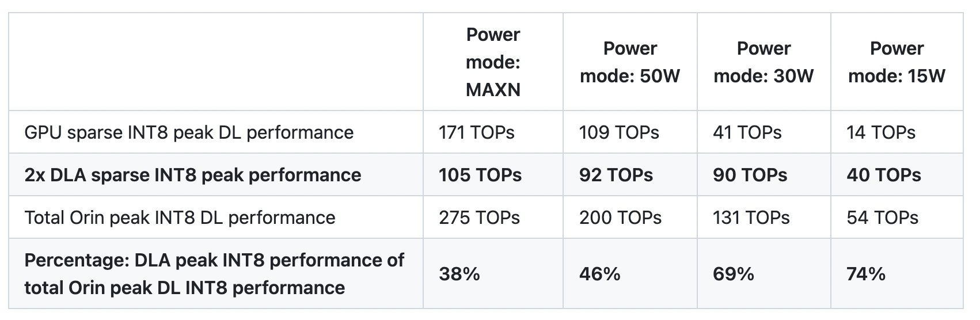The width and height of the screenshot is (980, 320).
Task: Select the 92 TOPs value
Action: [616, 175]
